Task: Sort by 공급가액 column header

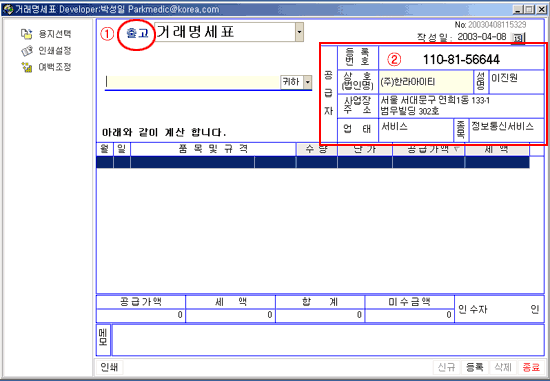Action: click(x=429, y=149)
